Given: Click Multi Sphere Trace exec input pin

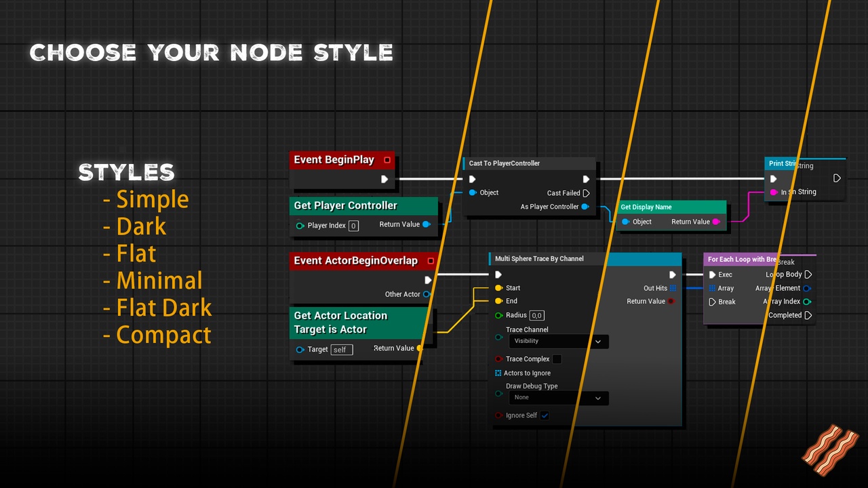Looking at the screenshot, I should click(498, 274).
